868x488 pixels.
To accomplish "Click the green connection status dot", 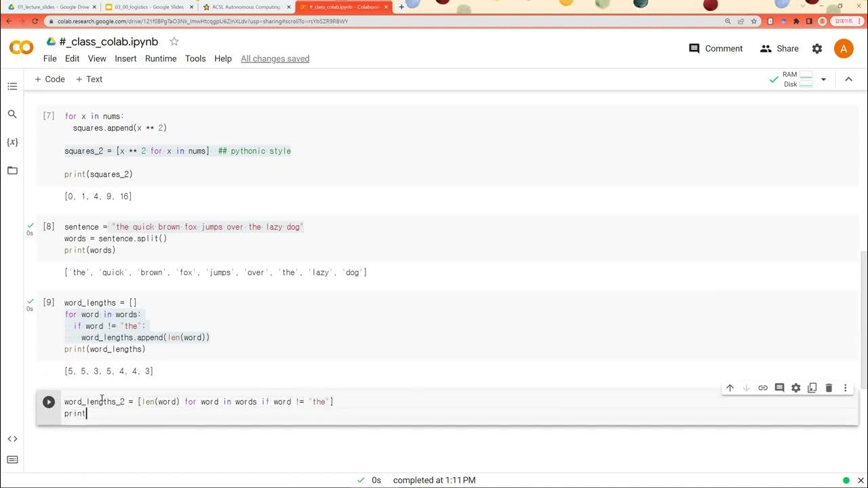I will pos(845,480).
